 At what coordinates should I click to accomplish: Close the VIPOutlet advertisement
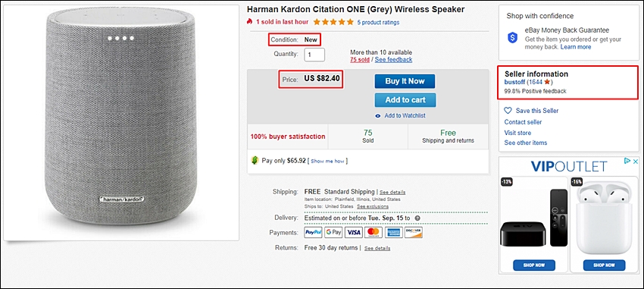coord(635,161)
